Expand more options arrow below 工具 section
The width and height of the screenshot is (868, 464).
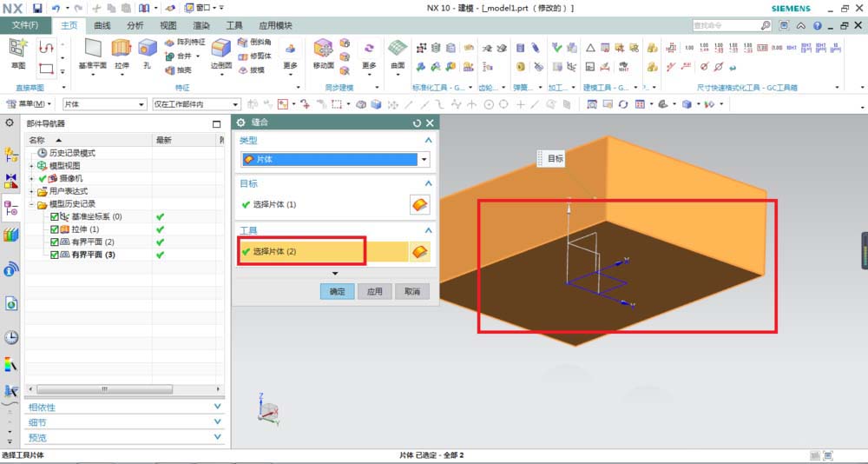335,274
